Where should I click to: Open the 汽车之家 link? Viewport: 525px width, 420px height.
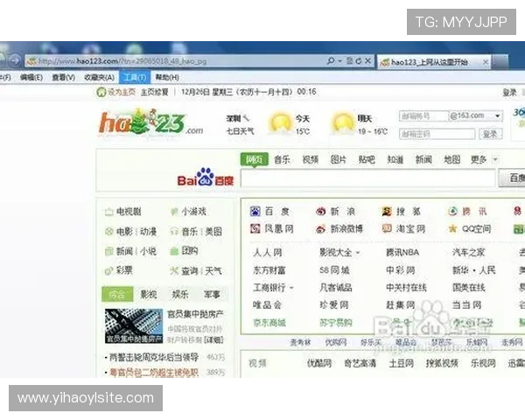(468, 253)
